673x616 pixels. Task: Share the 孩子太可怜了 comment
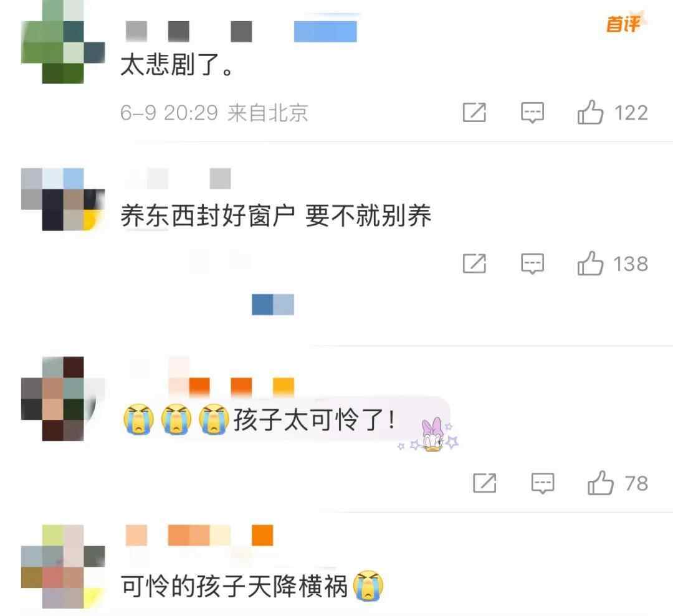pos(485,483)
